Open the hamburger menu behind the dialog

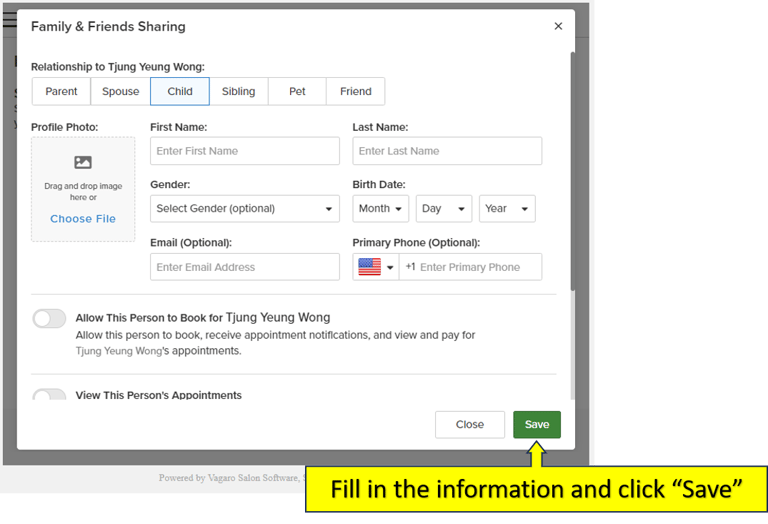click(x=9, y=20)
